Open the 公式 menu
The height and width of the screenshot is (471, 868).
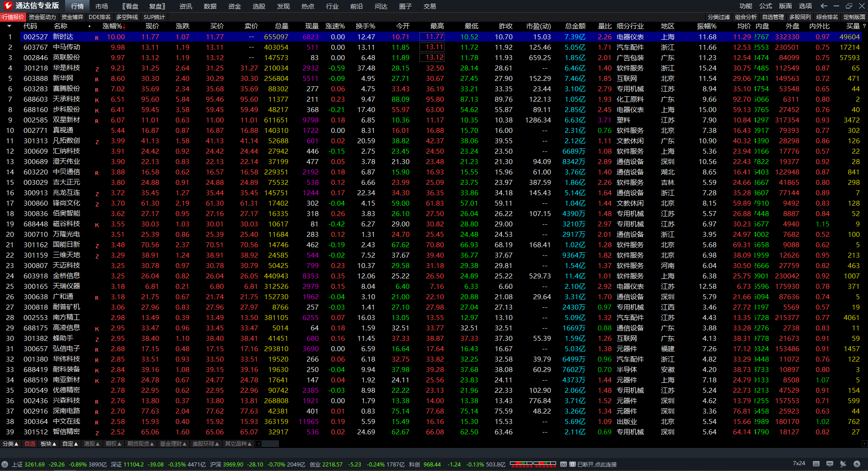pos(766,6)
